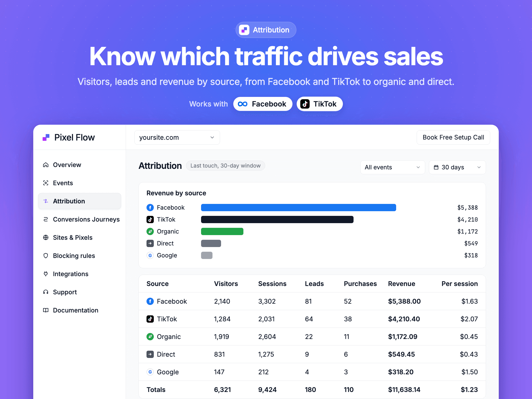
Task: Click the TikTok icon in the revenue chart
Action: pos(150,220)
